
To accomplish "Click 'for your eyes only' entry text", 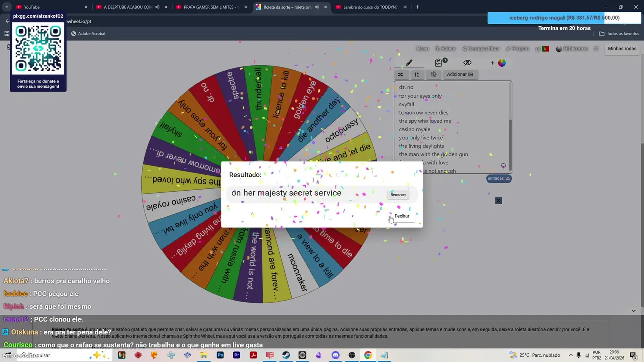I will pyautogui.click(x=420, y=96).
